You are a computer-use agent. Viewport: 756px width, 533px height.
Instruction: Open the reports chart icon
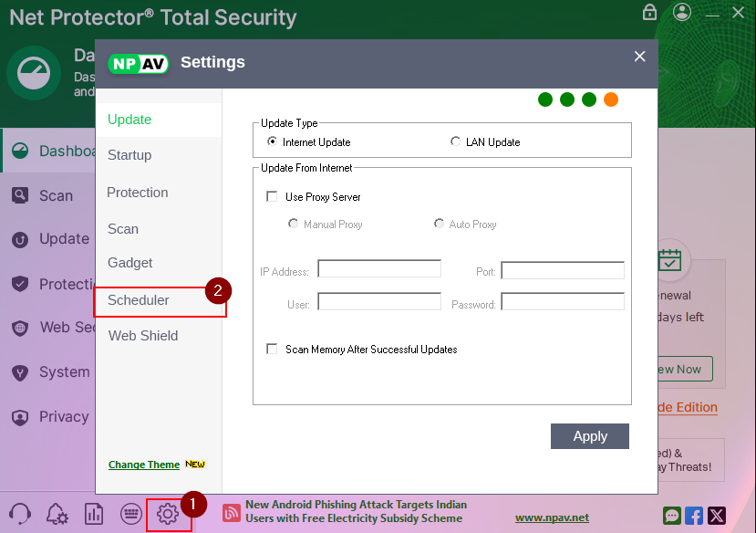(x=94, y=514)
